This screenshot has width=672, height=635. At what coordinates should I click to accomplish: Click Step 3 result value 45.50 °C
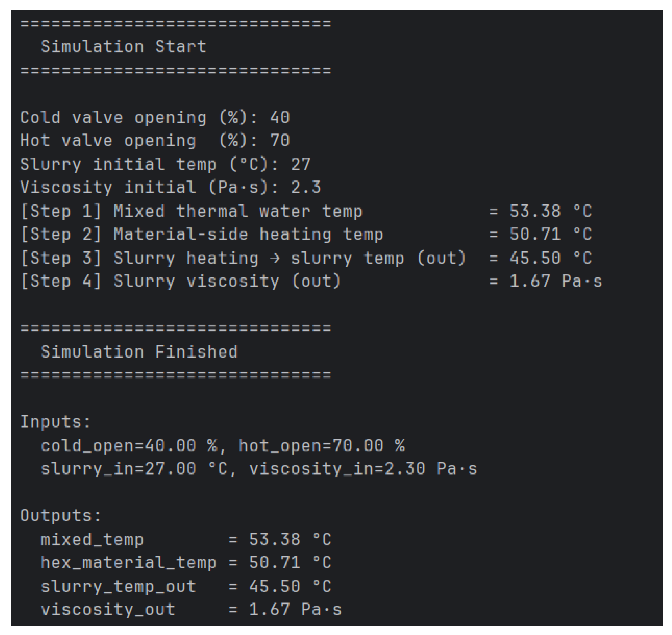pyautogui.click(x=550, y=258)
